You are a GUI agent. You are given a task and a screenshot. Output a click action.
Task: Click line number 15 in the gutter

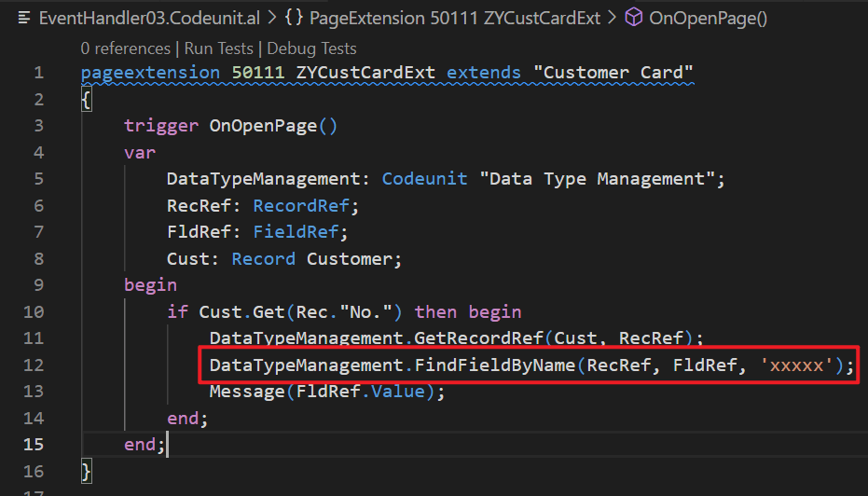[33, 445]
